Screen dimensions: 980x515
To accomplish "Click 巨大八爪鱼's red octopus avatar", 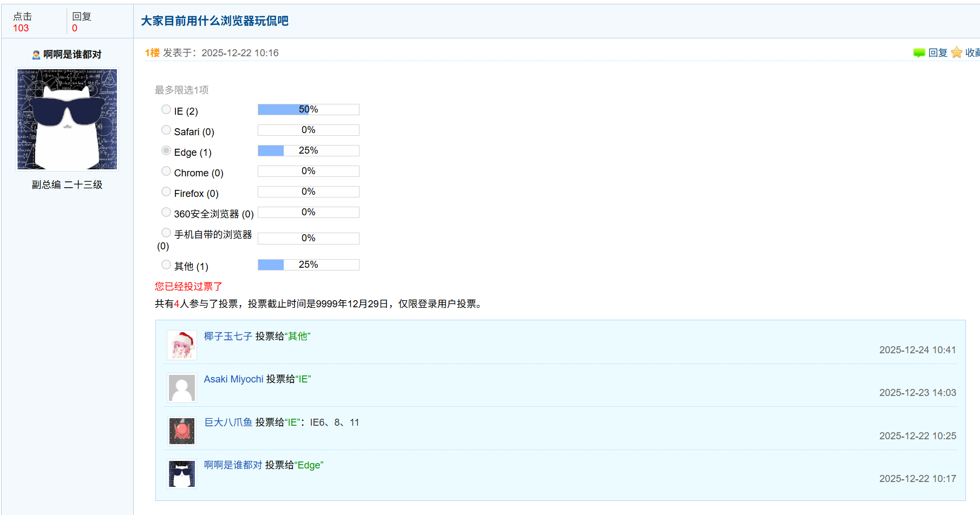I will tap(182, 431).
